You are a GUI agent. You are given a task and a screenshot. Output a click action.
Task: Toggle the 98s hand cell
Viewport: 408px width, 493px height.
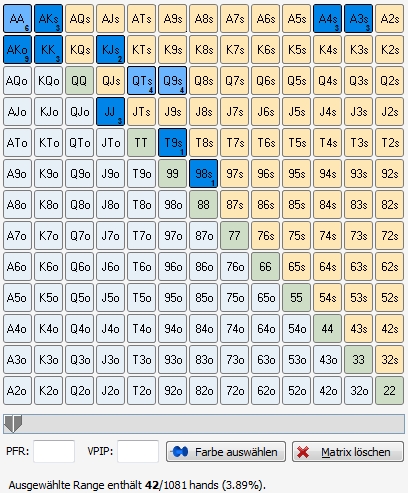(x=204, y=174)
